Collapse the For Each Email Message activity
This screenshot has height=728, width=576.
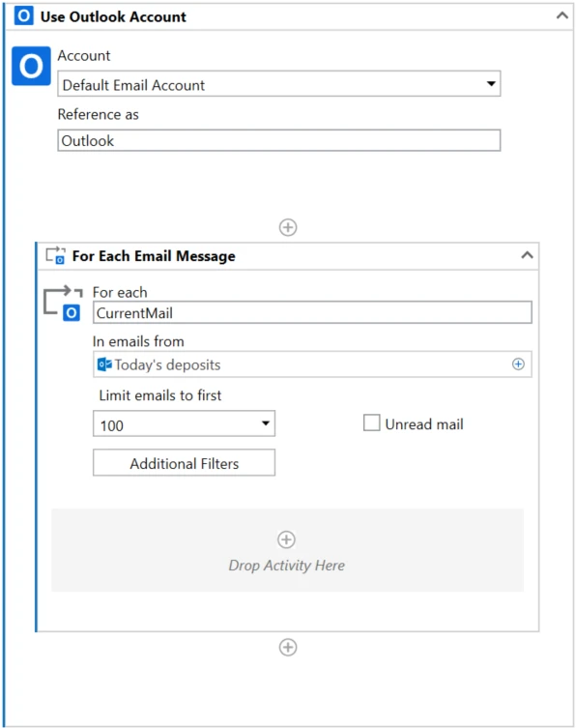527,255
